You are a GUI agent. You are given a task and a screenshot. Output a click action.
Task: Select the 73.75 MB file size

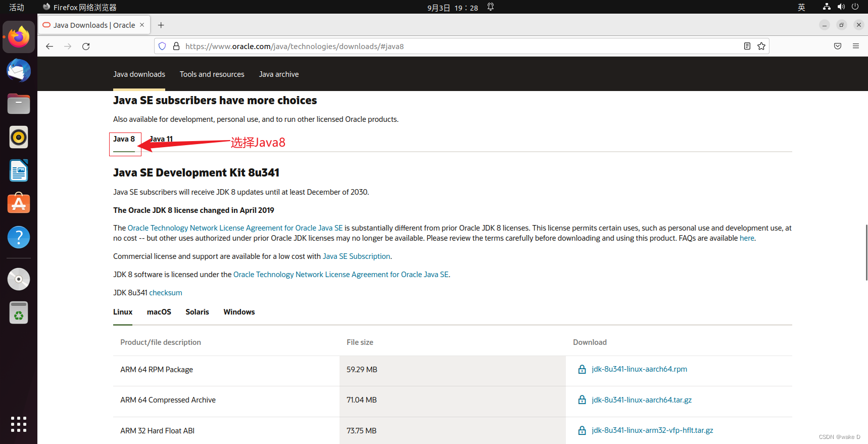(x=361, y=431)
